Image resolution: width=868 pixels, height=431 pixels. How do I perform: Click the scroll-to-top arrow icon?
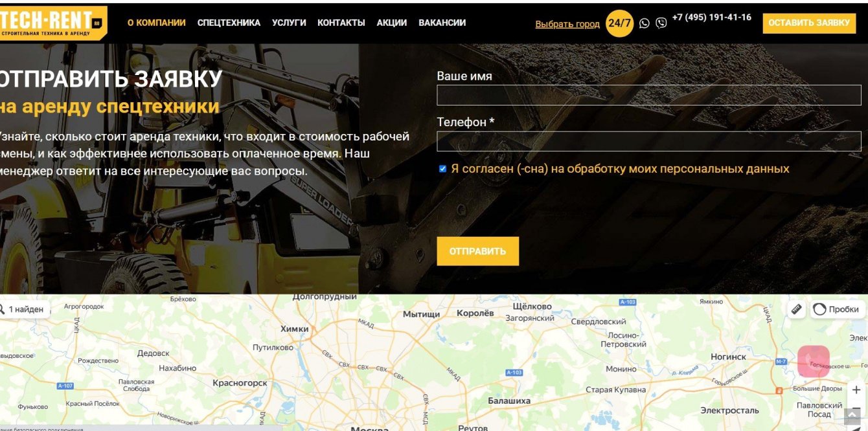coord(852,416)
